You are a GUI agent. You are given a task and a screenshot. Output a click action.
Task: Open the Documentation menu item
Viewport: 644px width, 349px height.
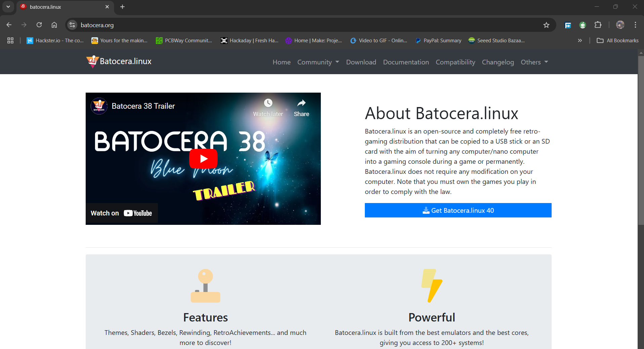coord(406,62)
